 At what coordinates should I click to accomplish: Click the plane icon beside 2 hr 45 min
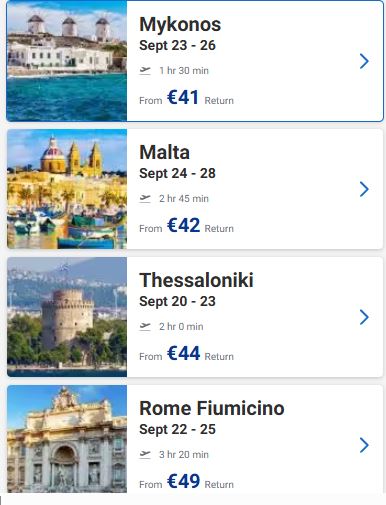click(x=145, y=199)
